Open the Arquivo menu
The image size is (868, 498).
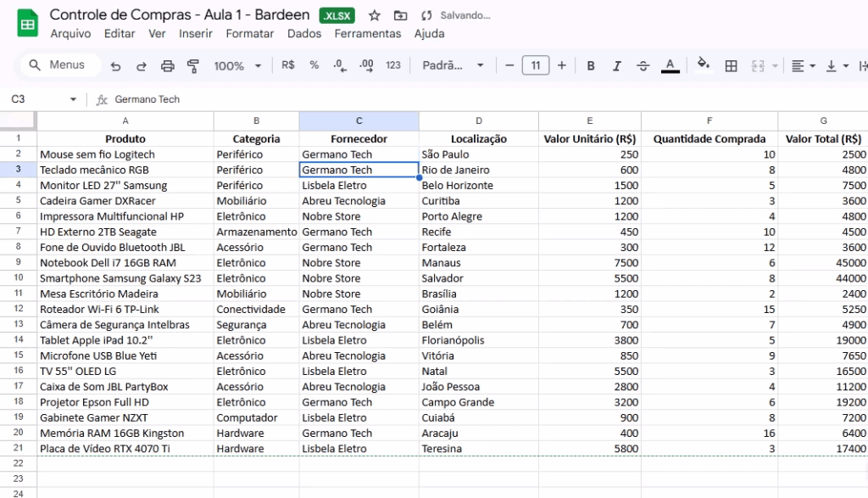tap(70, 34)
